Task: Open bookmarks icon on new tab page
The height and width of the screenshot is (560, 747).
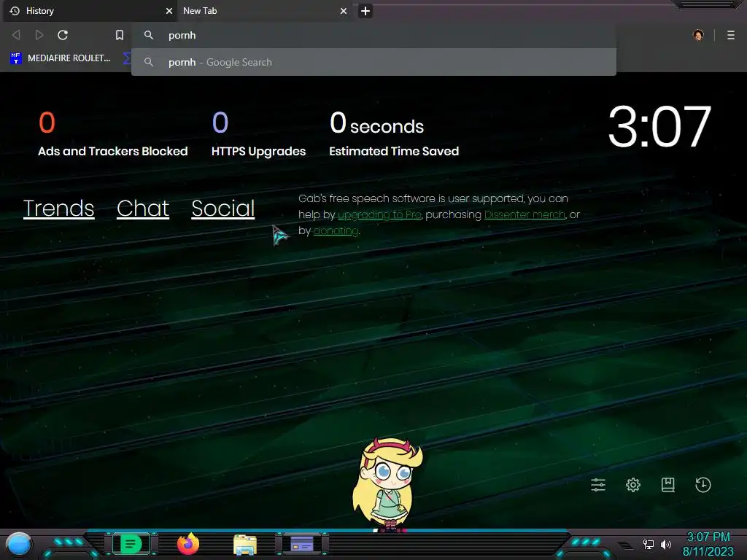Action: point(668,485)
